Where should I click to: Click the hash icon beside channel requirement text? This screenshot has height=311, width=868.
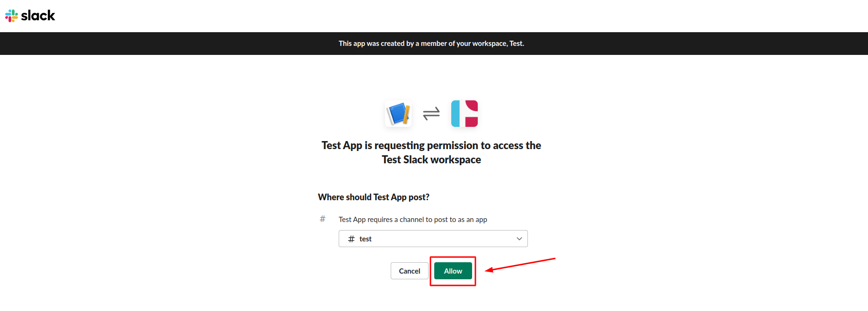[x=323, y=219]
